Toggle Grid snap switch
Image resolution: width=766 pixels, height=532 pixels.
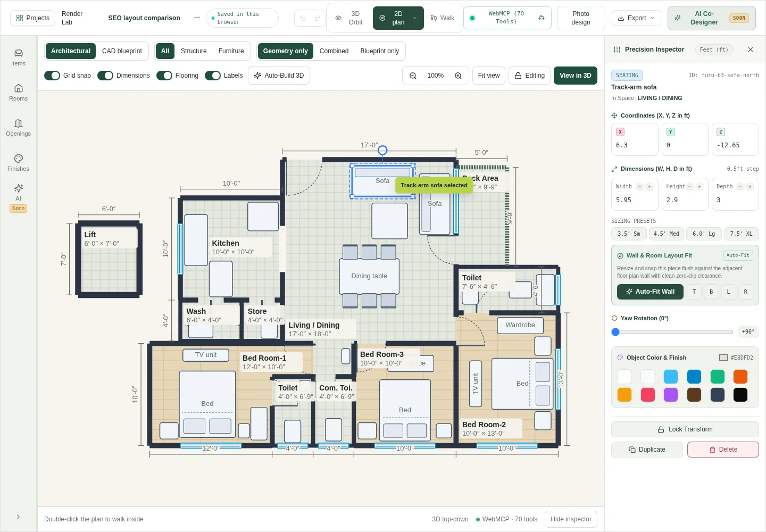coord(52,76)
